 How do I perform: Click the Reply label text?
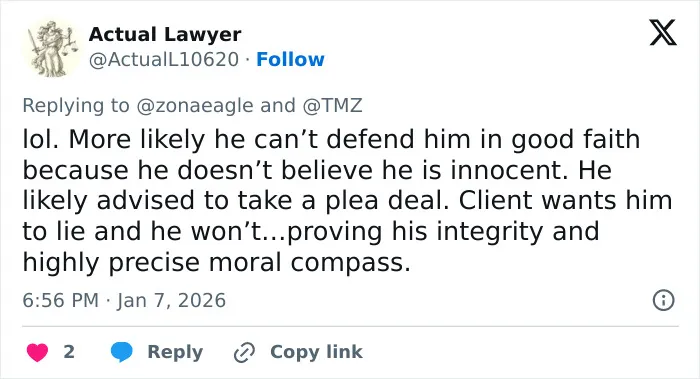point(175,352)
